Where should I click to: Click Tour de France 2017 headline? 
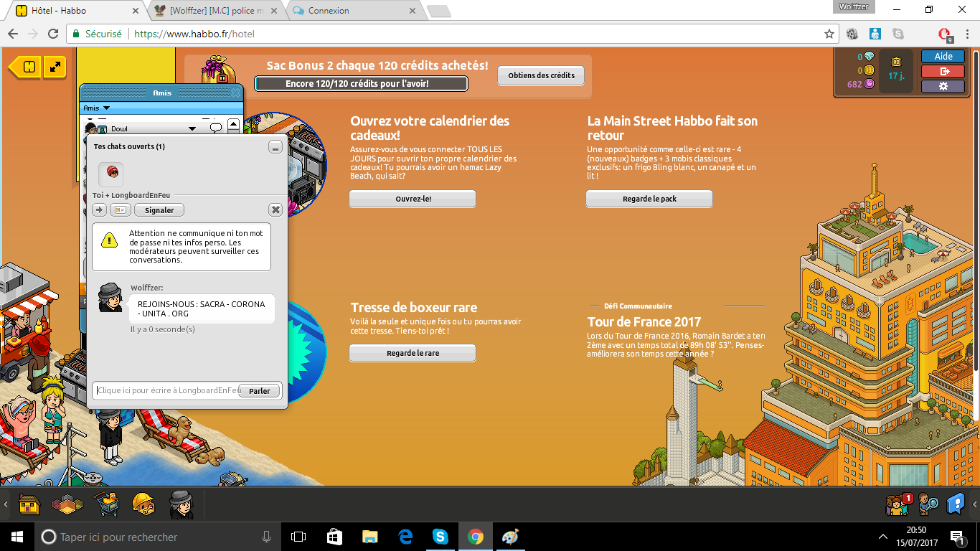tap(644, 321)
